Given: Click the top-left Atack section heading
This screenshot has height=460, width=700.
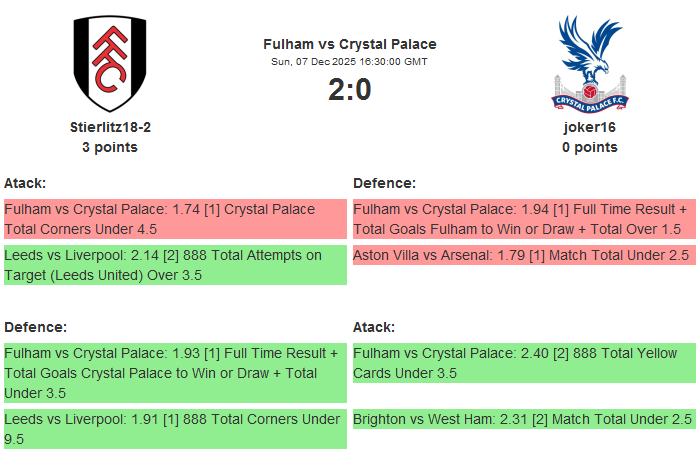Looking at the screenshot, I should [25, 183].
